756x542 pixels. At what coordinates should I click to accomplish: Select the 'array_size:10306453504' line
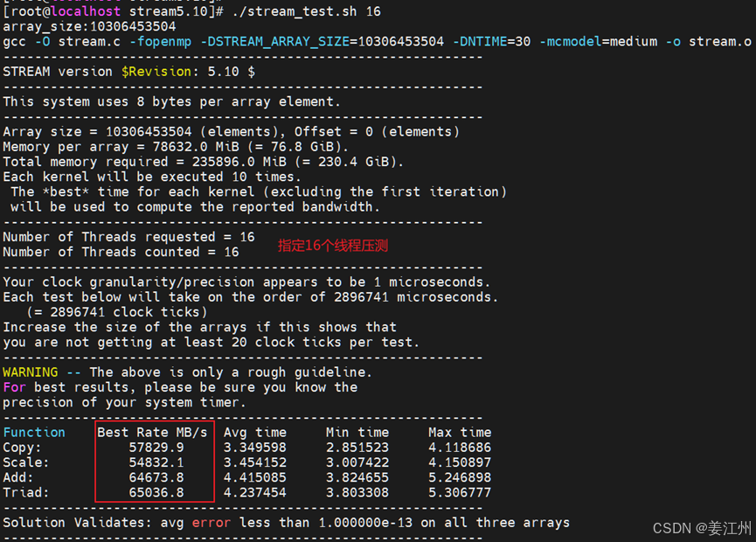[89, 26]
